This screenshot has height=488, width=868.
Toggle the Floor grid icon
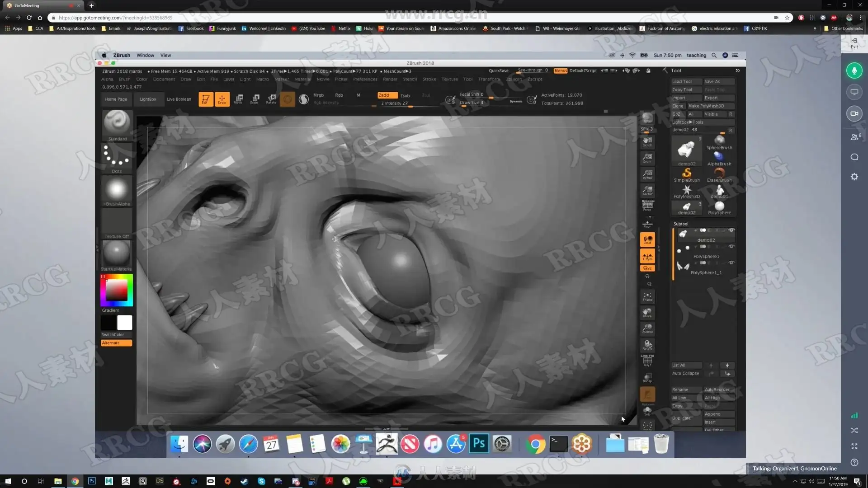[x=647, y=224]
